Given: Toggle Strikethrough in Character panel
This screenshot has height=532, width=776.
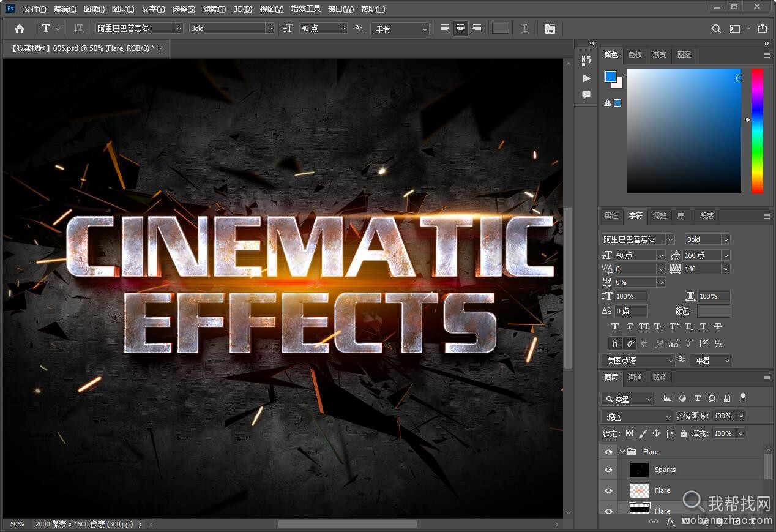Looking at the screenshot, I should point(718,326).
